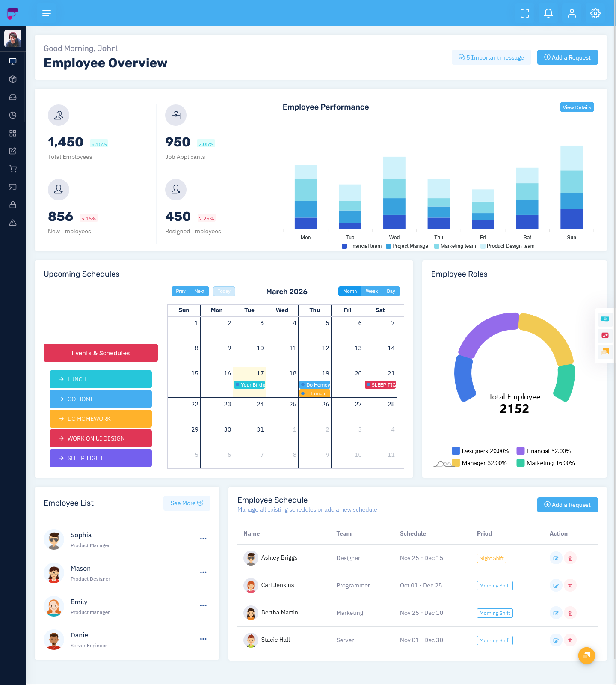Open options menu for Daniel

203,639
